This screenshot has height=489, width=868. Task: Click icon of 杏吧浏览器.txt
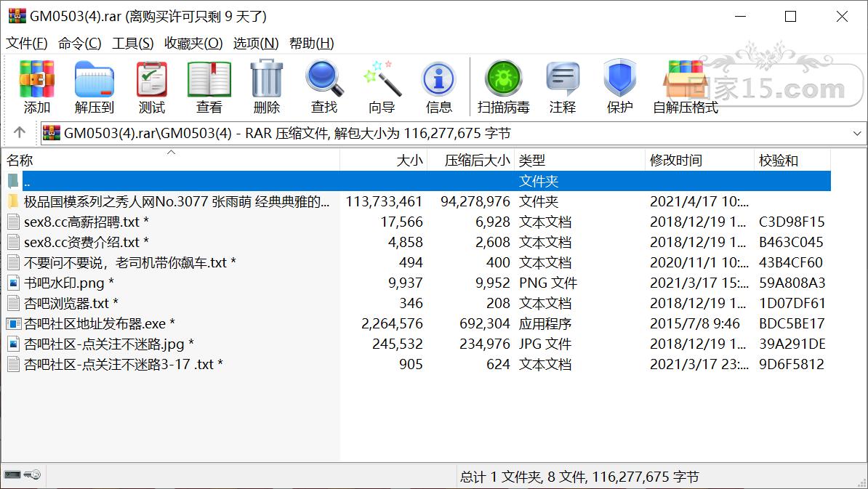(13, 303)
